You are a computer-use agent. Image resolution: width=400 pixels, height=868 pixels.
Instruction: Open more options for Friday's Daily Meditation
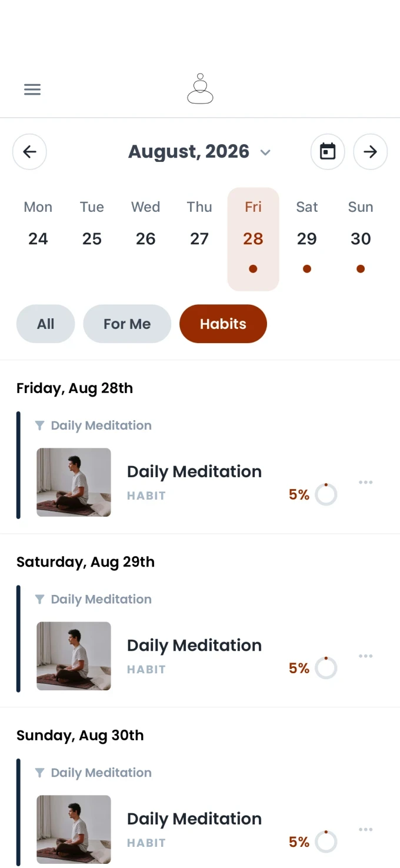(366, 482)
